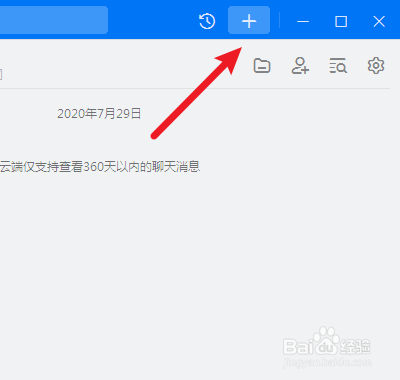Open the chat files folder icon
The width and height of the screenshot is (400, 380).
pyautogui.click(x=262, y=65)
